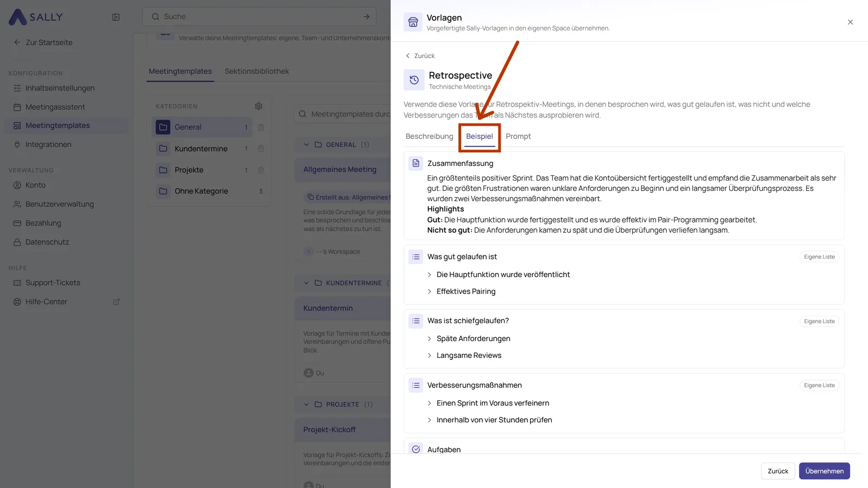
Task: Switch to the Beschreibung tab
Action: point(429,136)
